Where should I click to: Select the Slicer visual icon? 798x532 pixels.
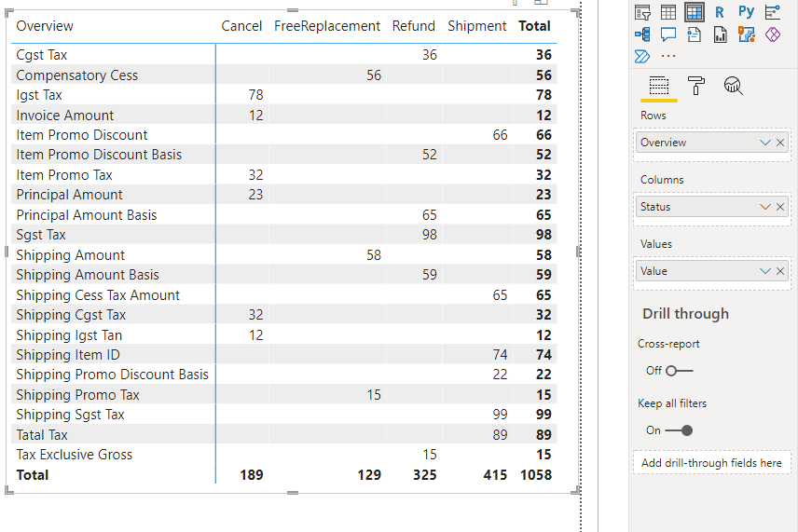click(642, 11)
